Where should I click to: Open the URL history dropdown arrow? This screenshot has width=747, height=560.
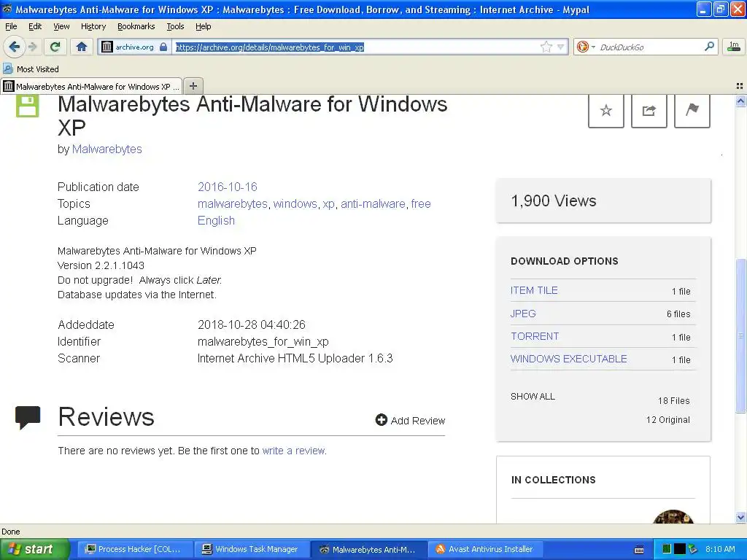[x=561, y=47]
